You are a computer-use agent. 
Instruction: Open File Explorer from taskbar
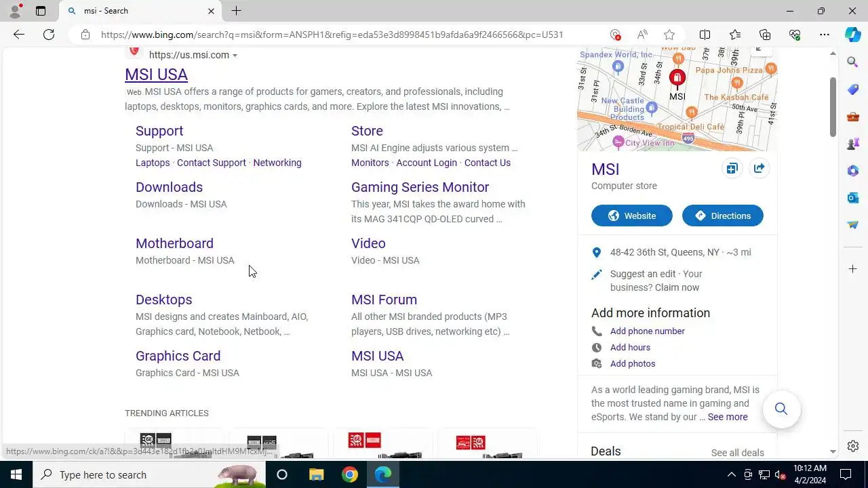coord(316,474)
